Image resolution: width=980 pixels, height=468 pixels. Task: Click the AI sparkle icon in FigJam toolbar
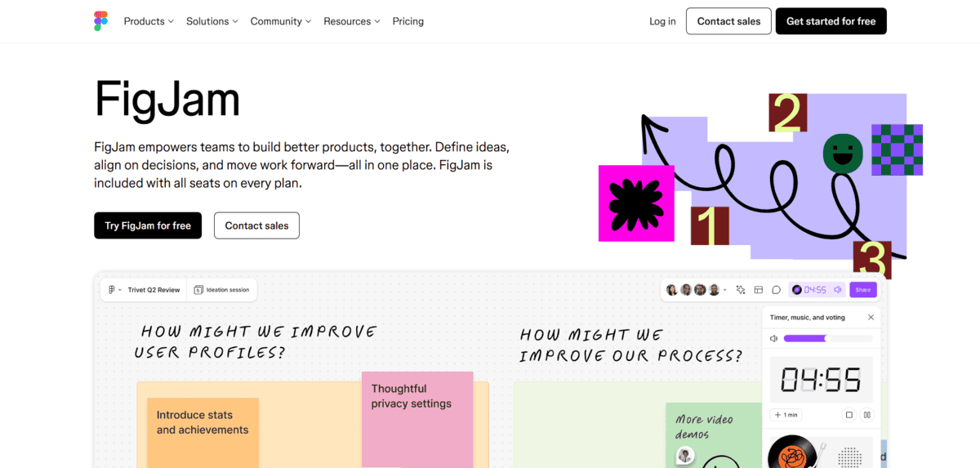click(741, 290)
